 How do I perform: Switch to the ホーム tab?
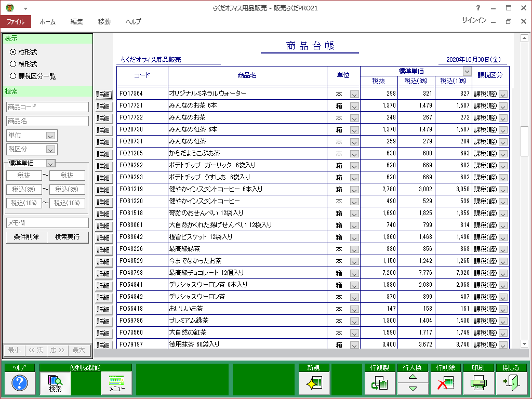[x=47, y=21]
